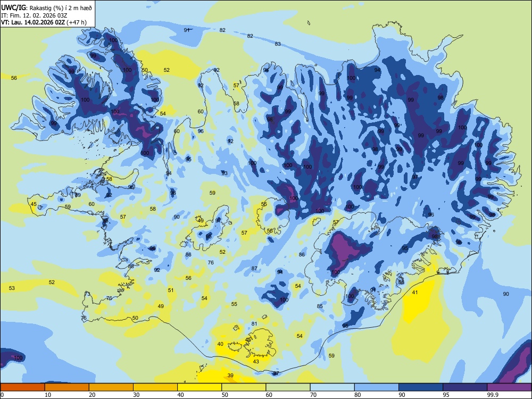Click the 60–70 pale green legend swatch
Image resolution: width=532 pixels, height=399 pixels.
tap(288, 387)
